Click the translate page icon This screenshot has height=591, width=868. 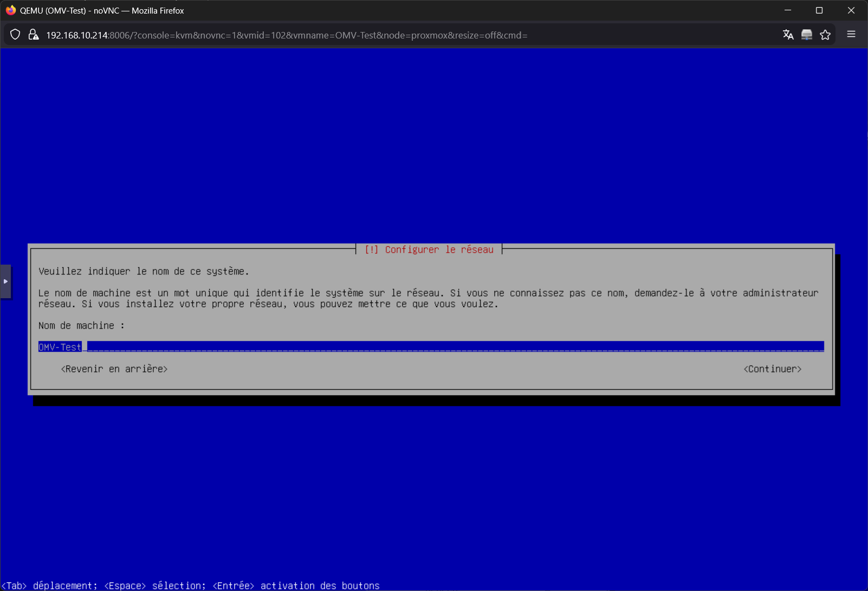[788, 35]
